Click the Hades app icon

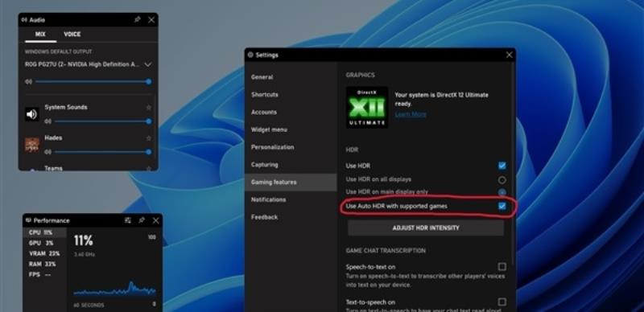pyautogui.click(x=32, y=145)
